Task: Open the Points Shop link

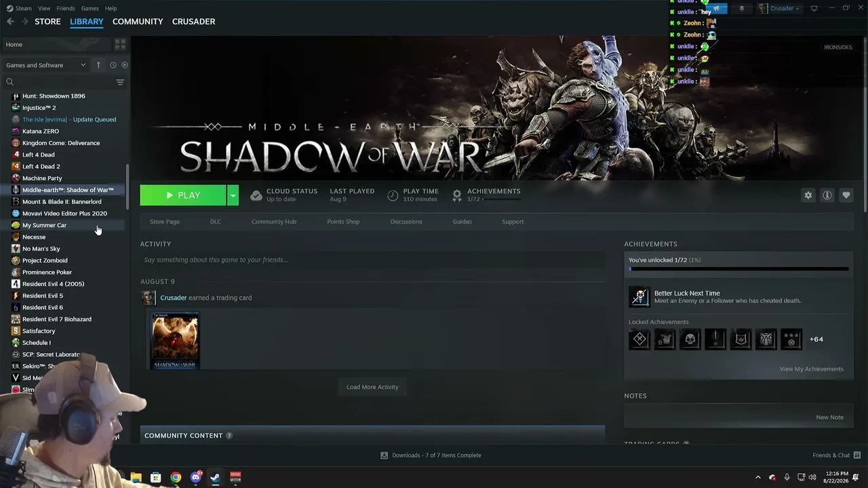Action: click(x=343, y=222)
